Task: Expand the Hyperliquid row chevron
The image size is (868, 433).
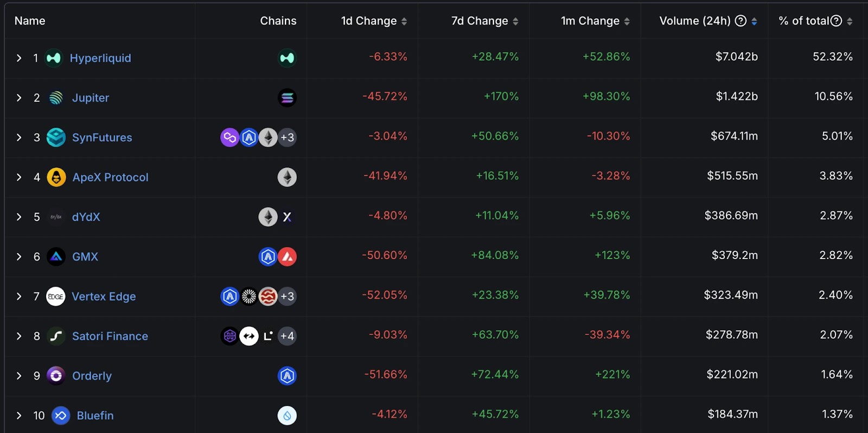Action: (19, 58)
